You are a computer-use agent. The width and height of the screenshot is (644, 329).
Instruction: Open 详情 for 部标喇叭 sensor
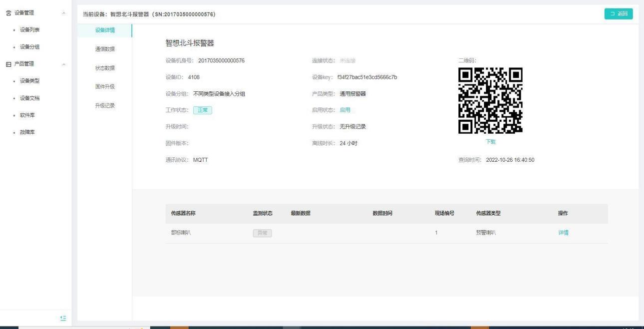click(x=563, y=233)
